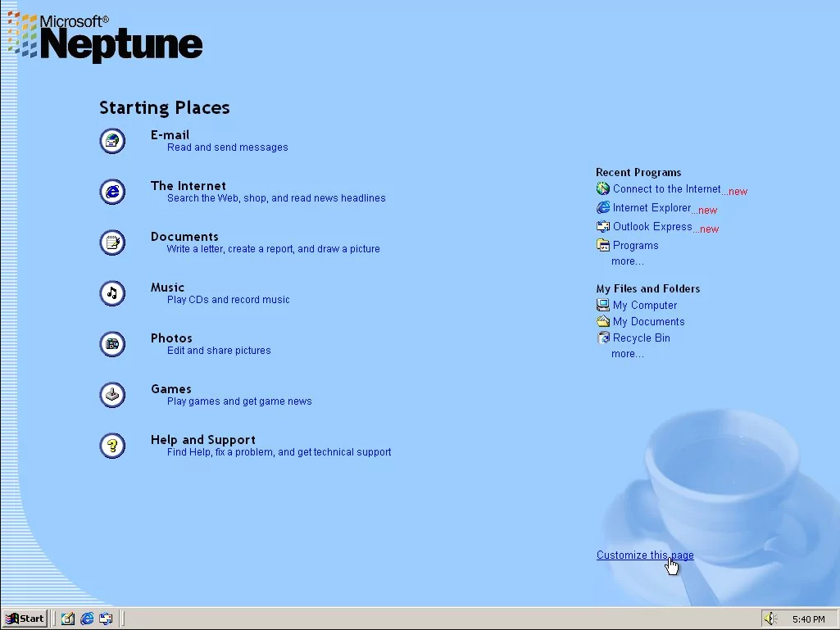The image size is (840, 630).
Task: Expand more items under Recent Programs
Action: (x=627, y=261)
